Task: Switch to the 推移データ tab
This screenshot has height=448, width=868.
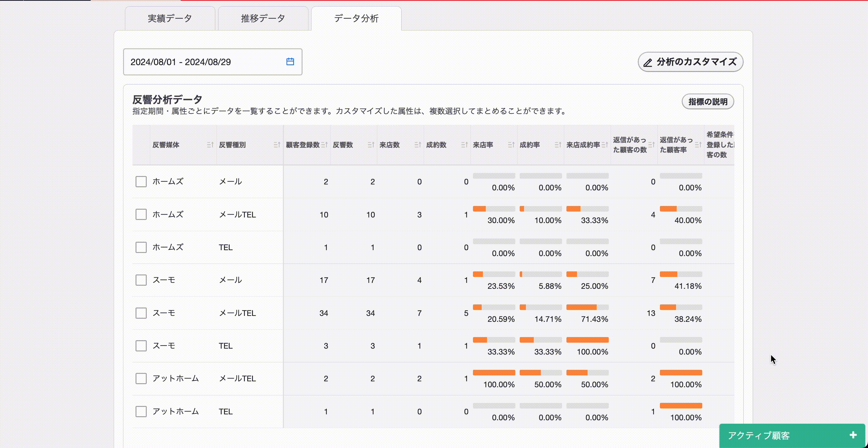Action: [263, 18]
